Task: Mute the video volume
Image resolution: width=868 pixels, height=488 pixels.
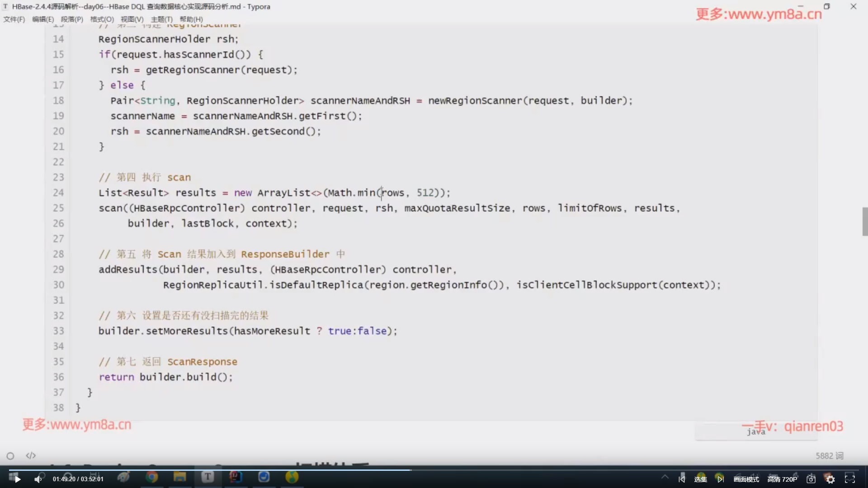Action: 38,479
